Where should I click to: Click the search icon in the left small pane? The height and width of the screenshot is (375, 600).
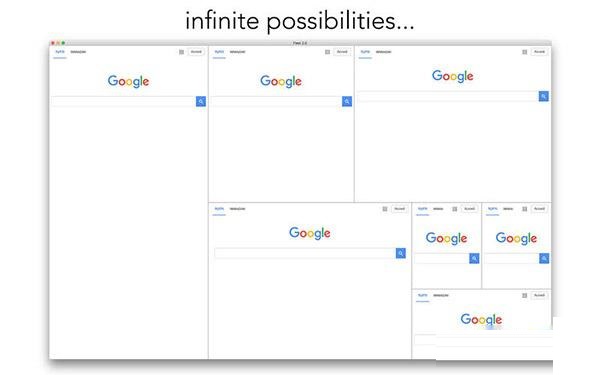[474, 259]
